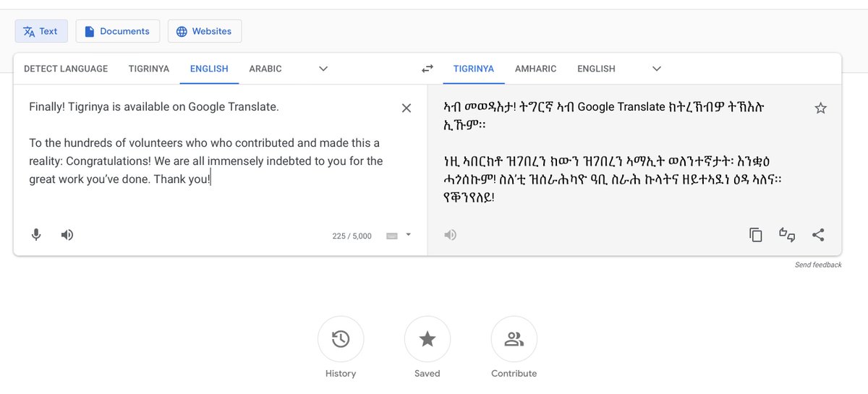Select English as source language

pos(209,69)
